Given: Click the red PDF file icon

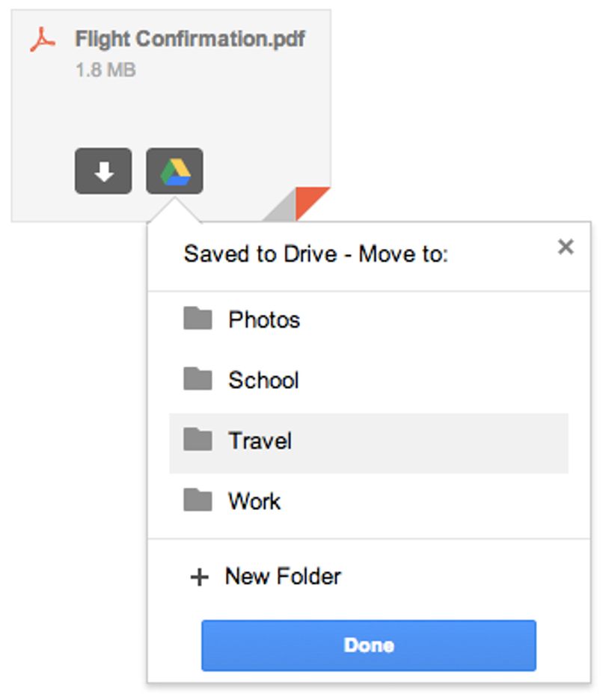Looking at the screenshot, I should (43, 40).
